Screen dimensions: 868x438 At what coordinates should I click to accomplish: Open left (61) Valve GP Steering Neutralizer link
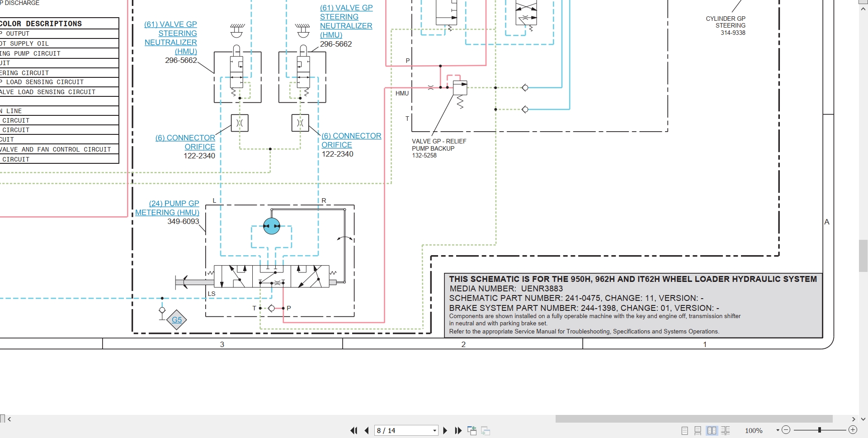170,38
